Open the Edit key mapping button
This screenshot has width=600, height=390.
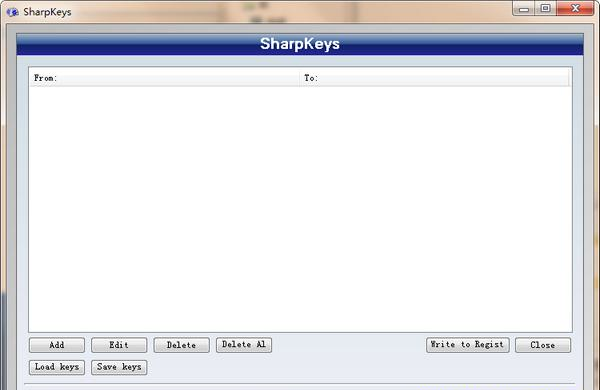click(119, 345)
